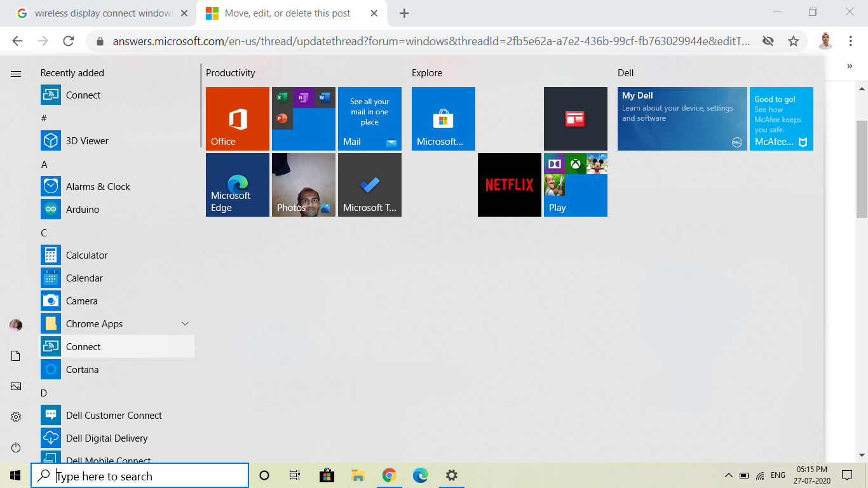
Task: Launch Arduino from the app list
Action: point(117,210)
